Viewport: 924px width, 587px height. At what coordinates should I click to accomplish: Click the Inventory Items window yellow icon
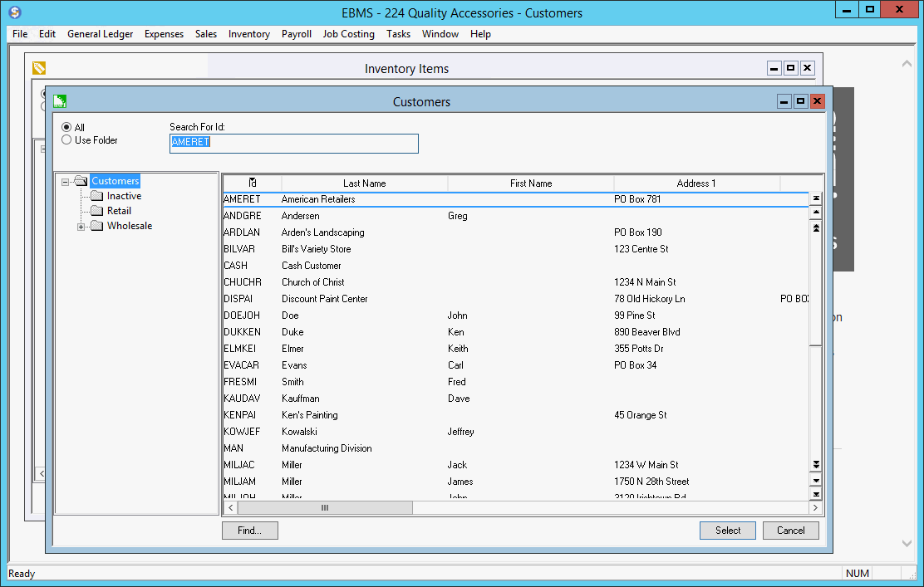coord(39,68)
